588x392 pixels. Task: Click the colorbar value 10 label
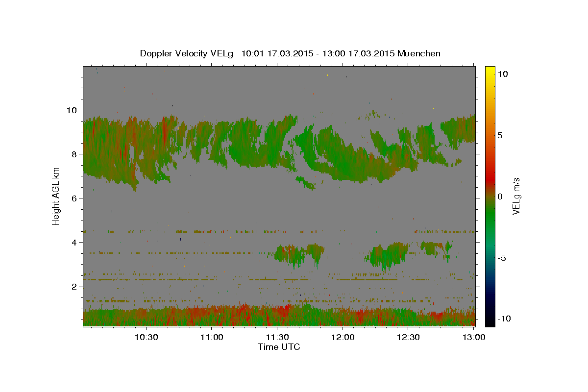(x=503, y=73)
